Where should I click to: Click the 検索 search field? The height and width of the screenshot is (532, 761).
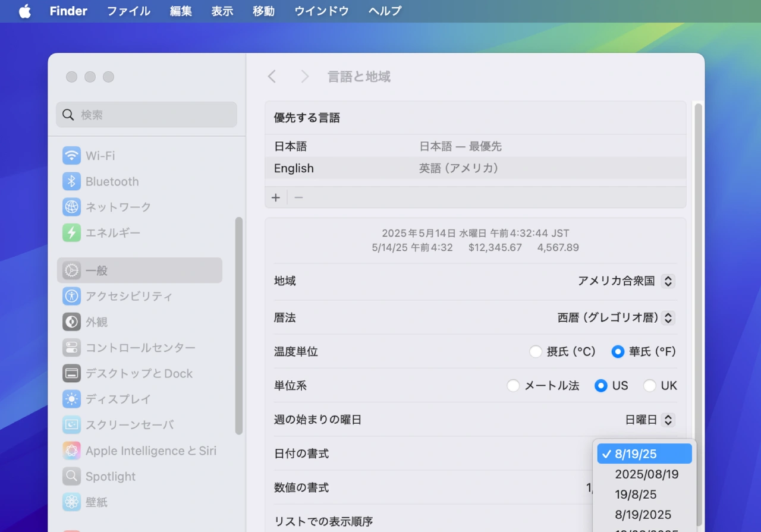click(x=146, y=115)
